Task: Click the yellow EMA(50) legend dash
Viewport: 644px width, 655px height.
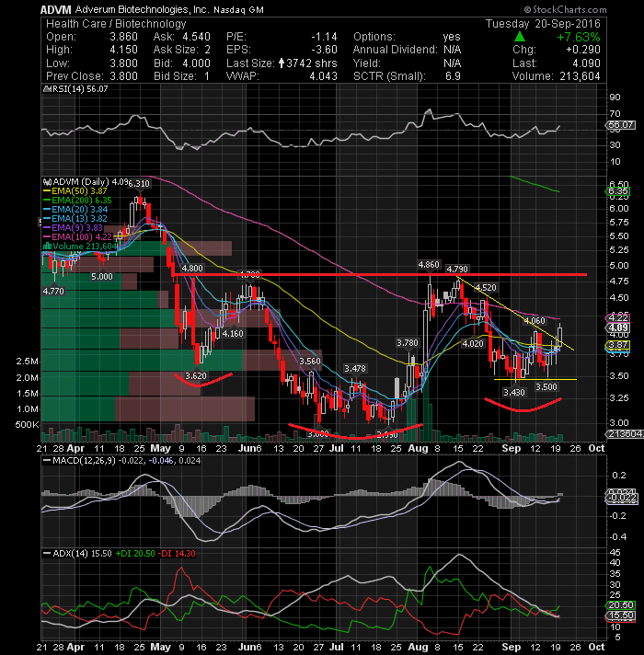Action: pyautogui.click(x=47, y=191)
